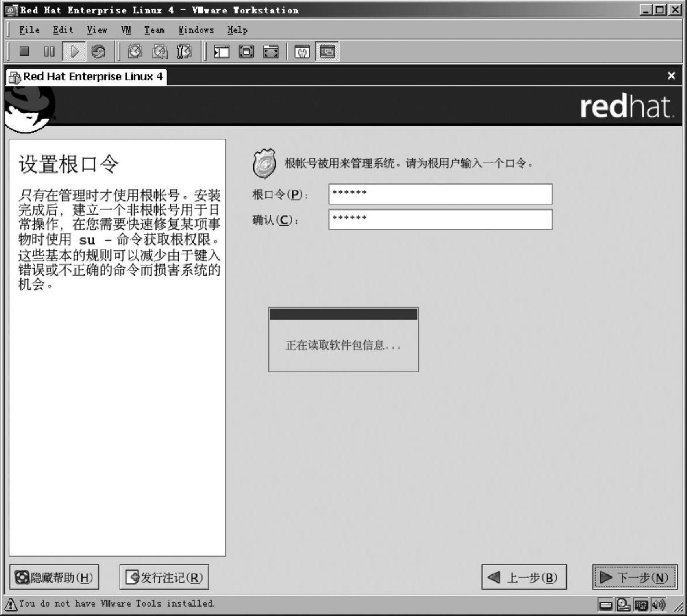This screenshot has height=616, width=687.
Task: Click the VMware Workstation title bar icon
Action: 12,10
